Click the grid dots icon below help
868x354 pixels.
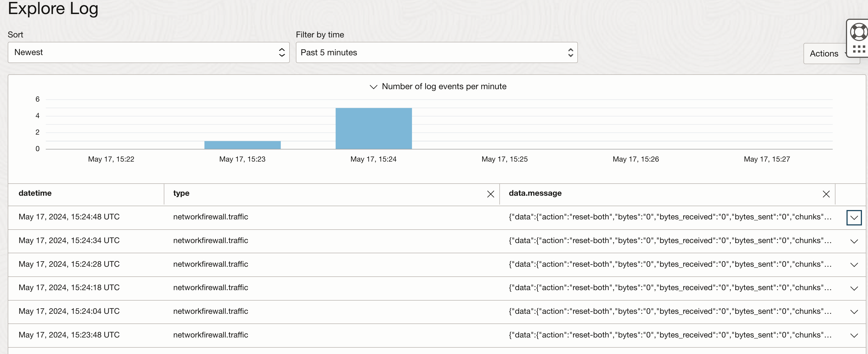pos(859,49)
